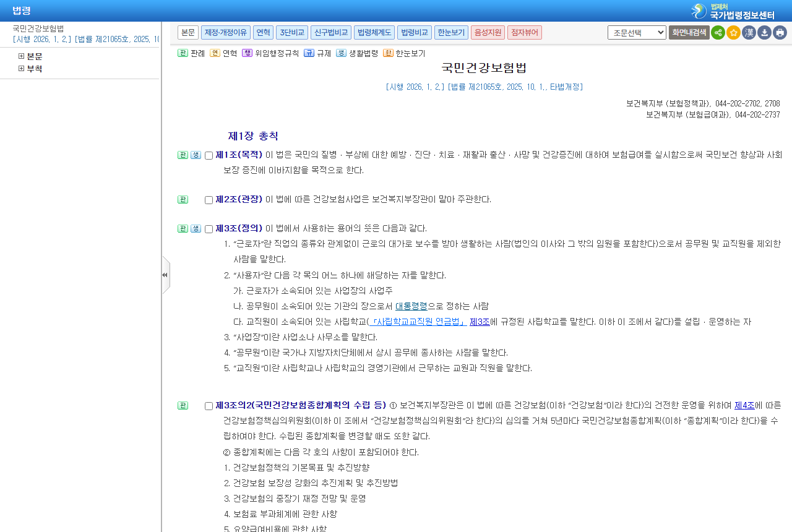Tick the 제3조의2 checkbox
Screen dimensions: 792x532
tap(209, 406)
